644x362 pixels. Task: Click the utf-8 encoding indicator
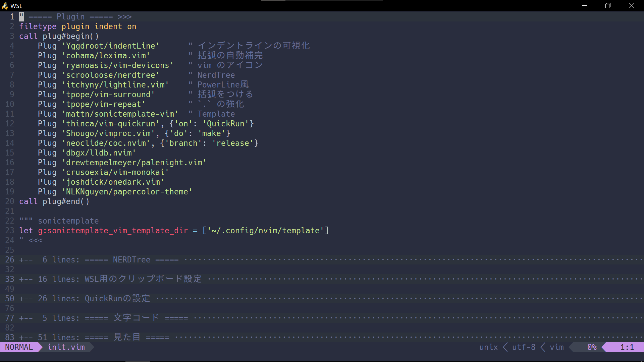(524, 347)
